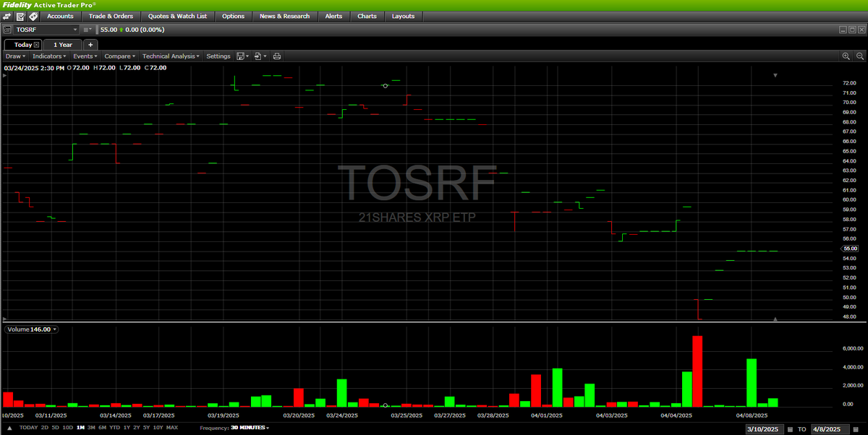Select the YTD timeframe
Screen dimensions: 868x435
[115, 428]
